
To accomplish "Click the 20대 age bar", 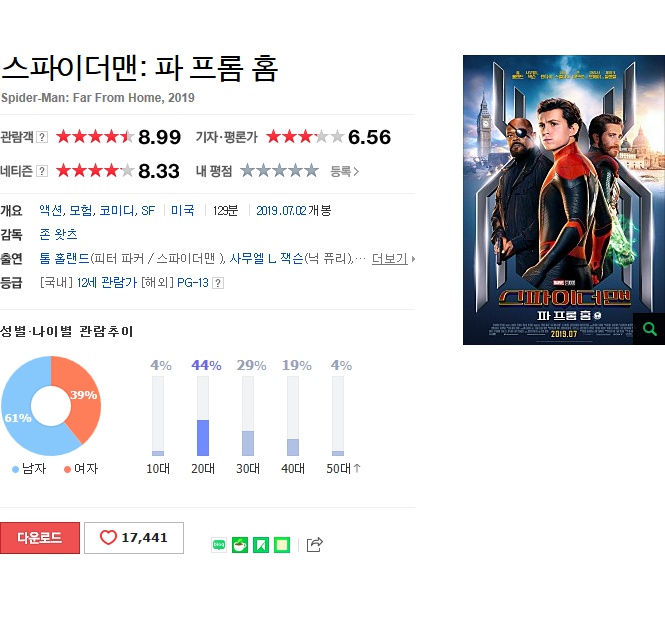I will click(x=203, y=416).
